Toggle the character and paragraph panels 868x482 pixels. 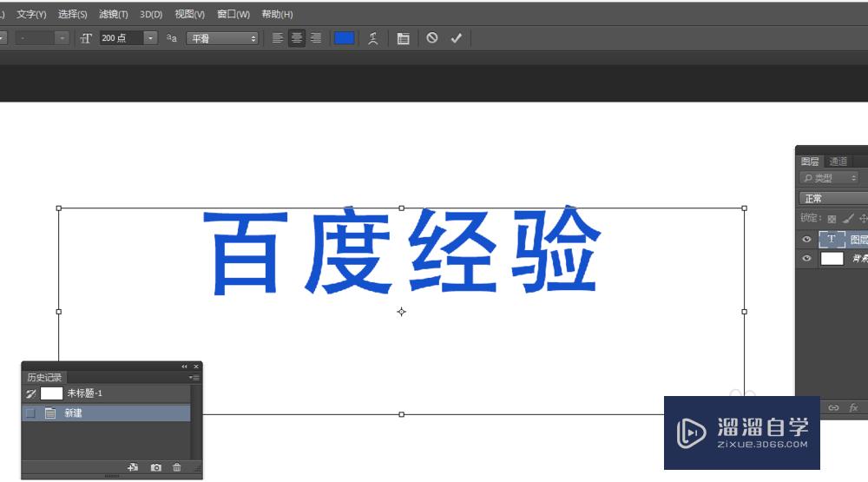pyautogui.click(x=403, y=38)
